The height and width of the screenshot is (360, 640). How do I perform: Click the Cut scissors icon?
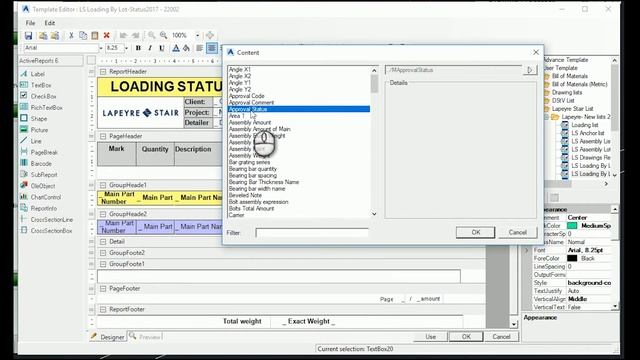pyautogui.click(x=71, y=36)
